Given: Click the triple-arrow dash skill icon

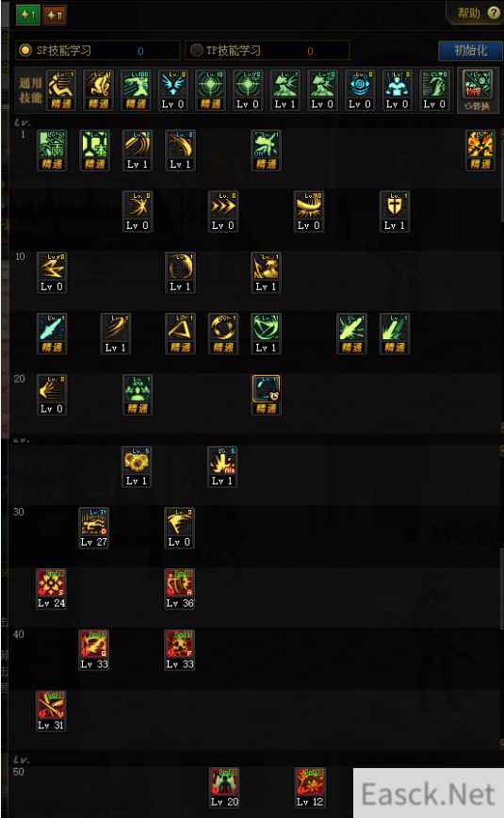Looking at the screenshot, I should coord(223,211).
